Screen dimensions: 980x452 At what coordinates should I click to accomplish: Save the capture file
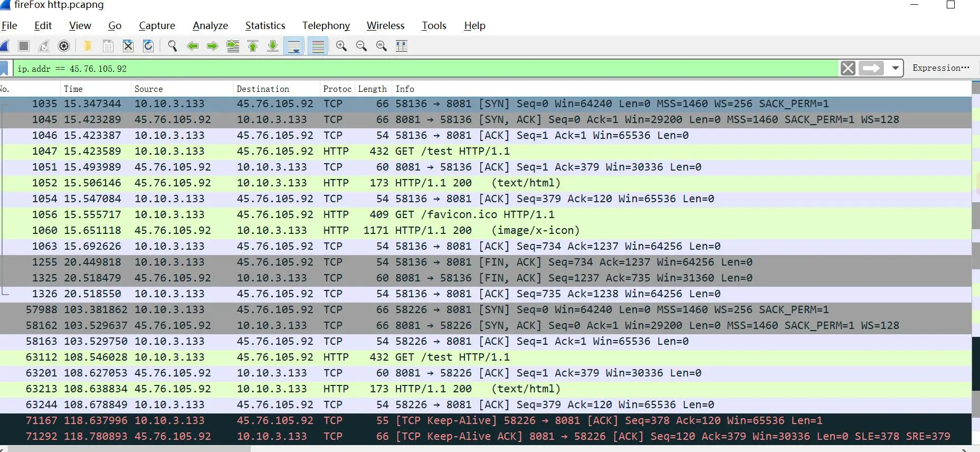point(108,46)
